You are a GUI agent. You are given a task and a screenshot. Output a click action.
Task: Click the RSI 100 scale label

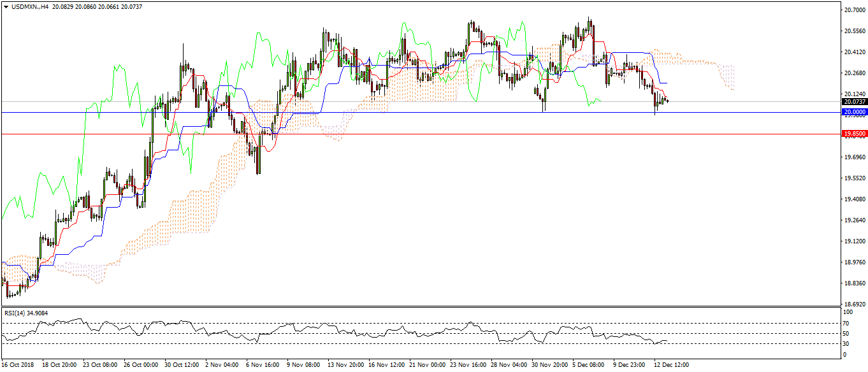tap(848, 312)
